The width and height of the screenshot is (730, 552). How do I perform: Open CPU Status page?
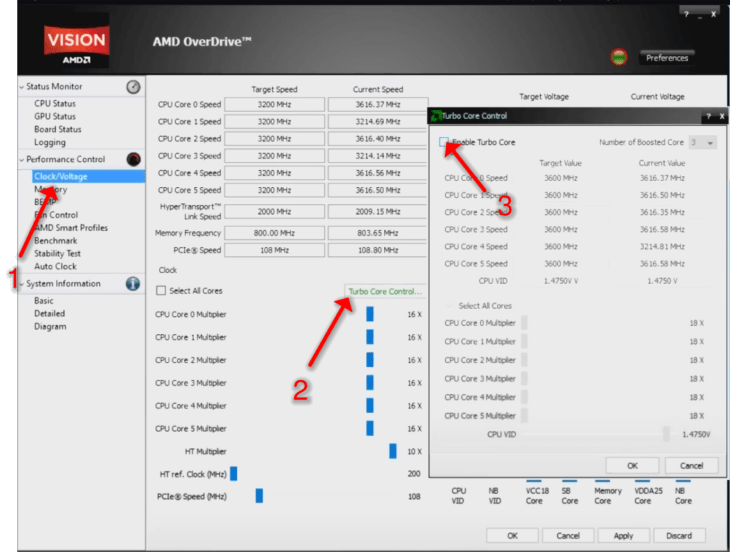54,103
